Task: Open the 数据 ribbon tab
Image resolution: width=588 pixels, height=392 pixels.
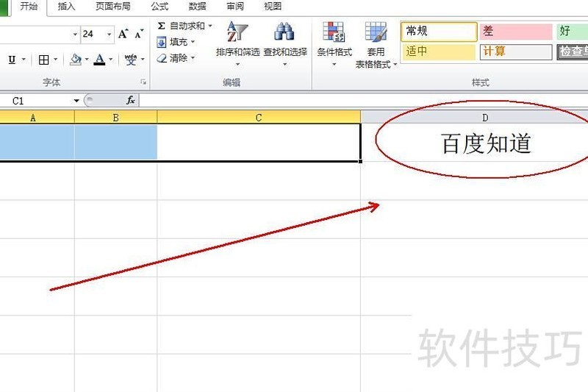Action: [x=197, y=7]
